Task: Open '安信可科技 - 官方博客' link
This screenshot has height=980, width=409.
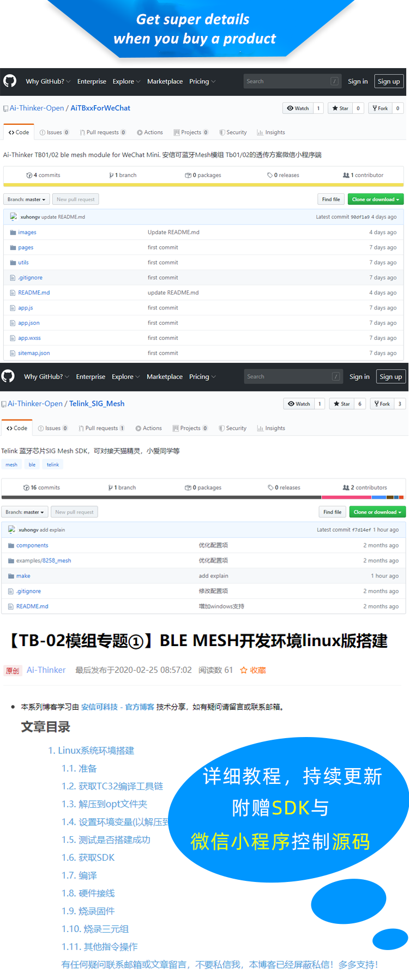Action: (118, 707)
